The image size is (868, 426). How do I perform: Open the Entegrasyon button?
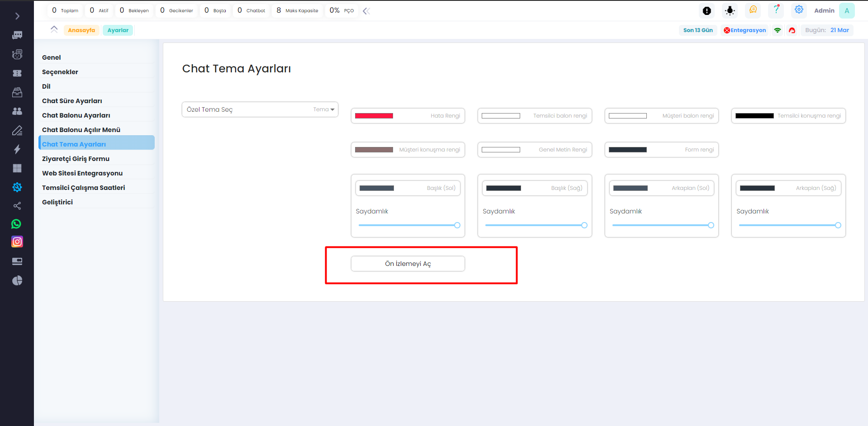745,30
